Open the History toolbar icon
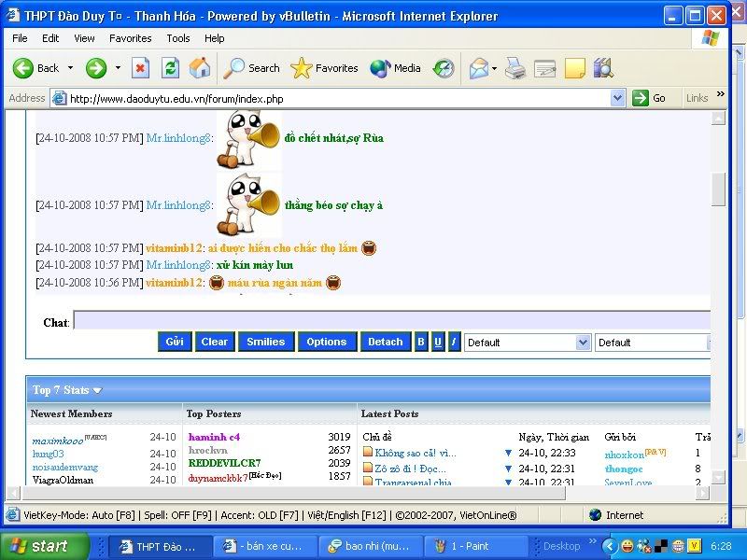747x560 pixels. [x=444, y=68]
